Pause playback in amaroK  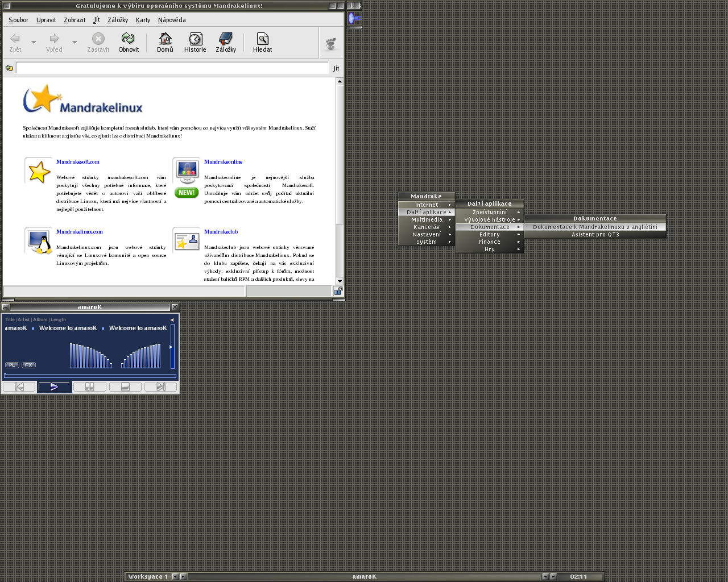click(x=89, y=386)
